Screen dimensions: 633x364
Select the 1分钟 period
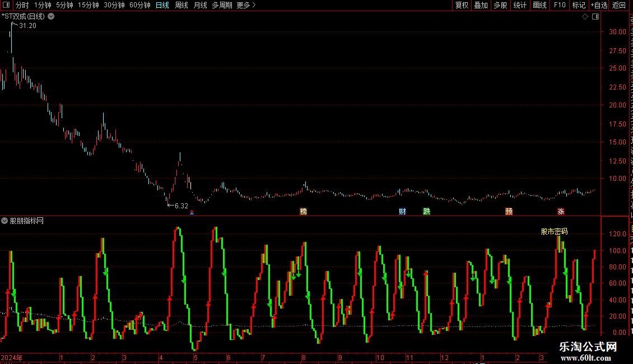(x=43, y=5)
